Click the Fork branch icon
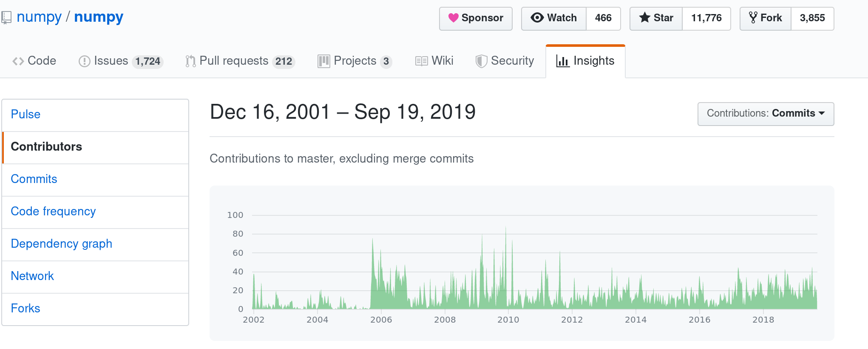Image resolution: width=868 pixels, height=349 pixels. 753,18
